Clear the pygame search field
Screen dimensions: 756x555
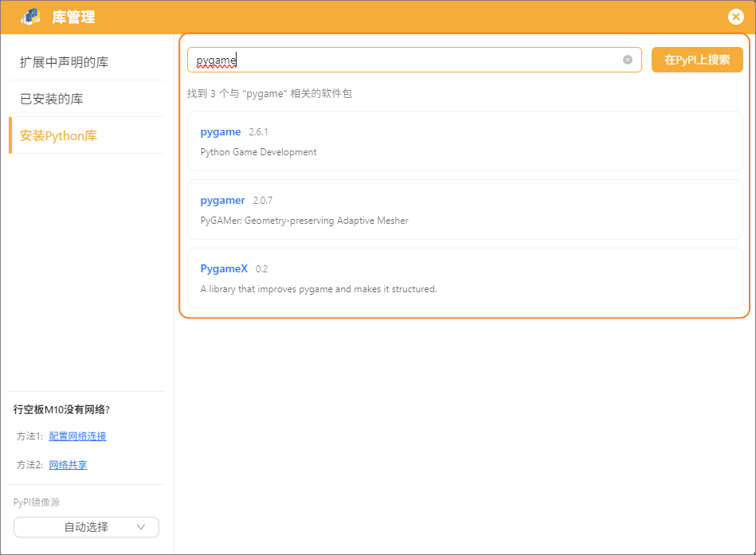[x=627, y=60]
